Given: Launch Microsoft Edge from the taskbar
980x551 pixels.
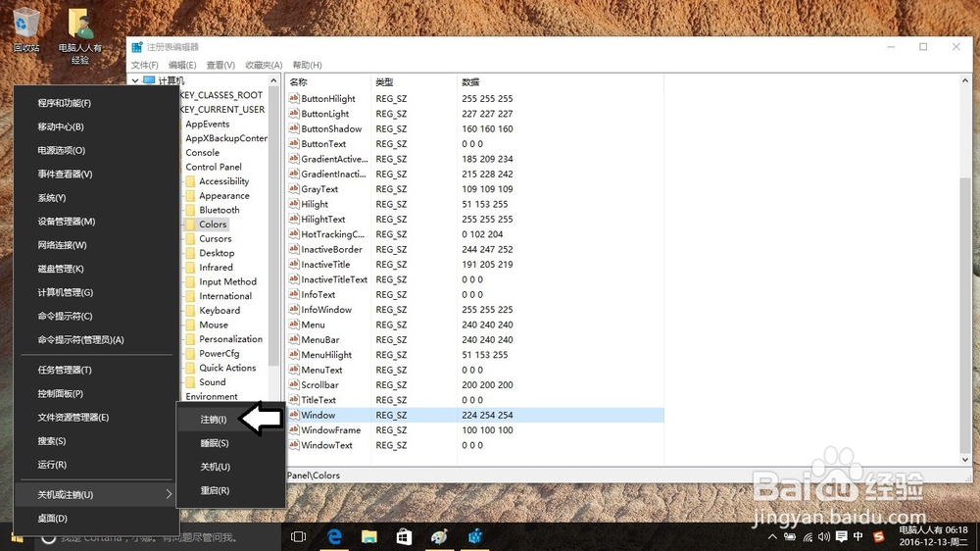Looking at the screenshot, I should coord(334,536).
